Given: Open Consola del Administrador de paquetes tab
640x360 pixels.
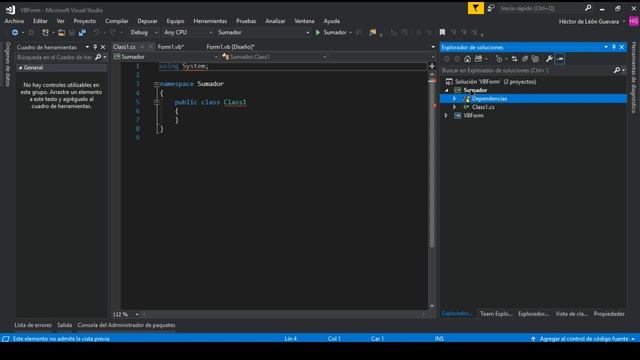Looking at the screenshot, I should coord(127,325).
